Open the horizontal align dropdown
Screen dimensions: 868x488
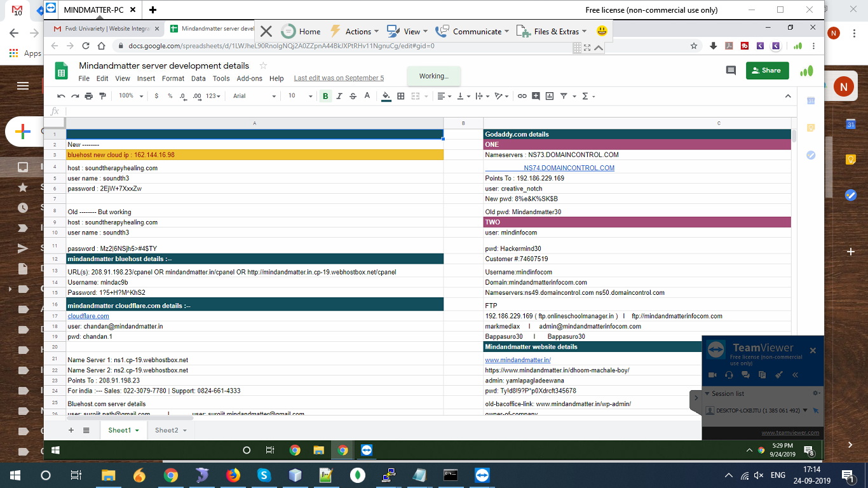(444, 96)
